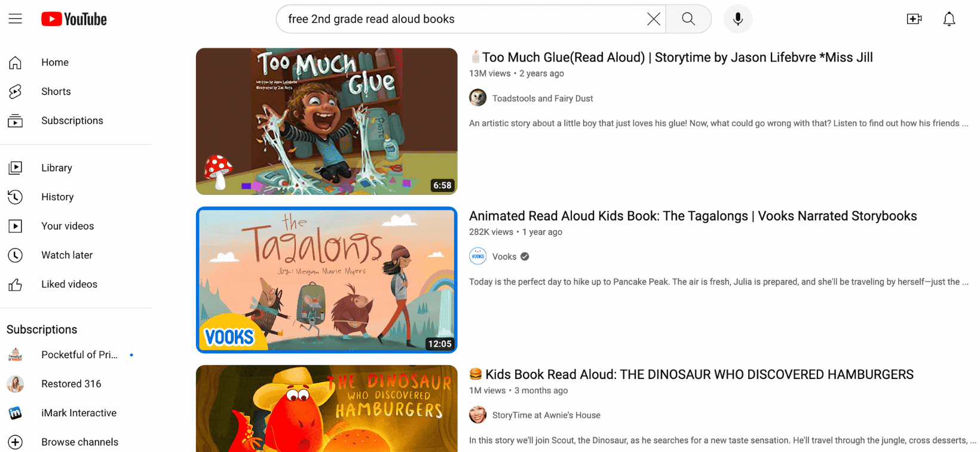Image resolution: width=980 pixels, height=452 pixels.
Task: Click the 6:58 duration badge
Action: (442, 185)
